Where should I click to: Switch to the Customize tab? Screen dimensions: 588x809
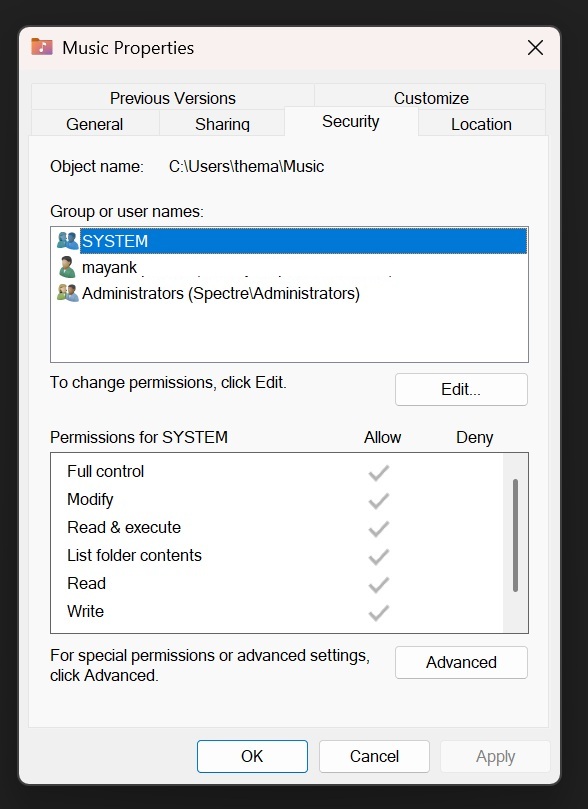430,98
